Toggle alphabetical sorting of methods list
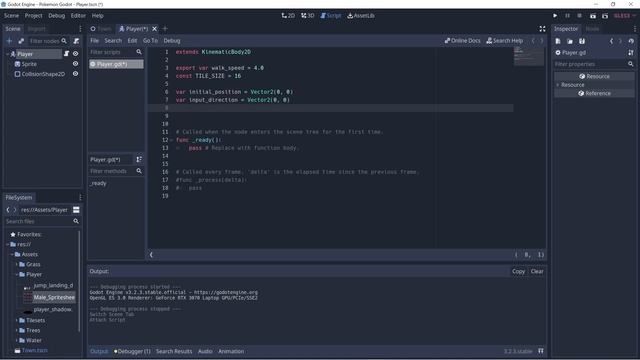Viewport: 640px width, 360px height. point(139,160)
